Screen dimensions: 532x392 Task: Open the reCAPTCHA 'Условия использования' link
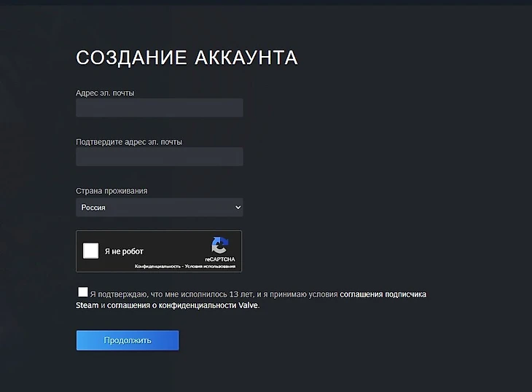(x=210, y=266)
